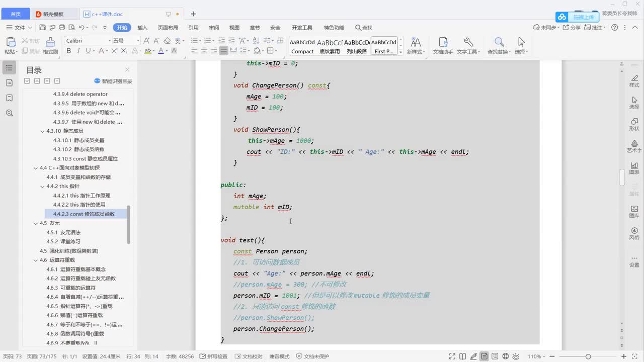644x362 pixels.
Task: Toggle Superscript formatting
Action: 114,51
